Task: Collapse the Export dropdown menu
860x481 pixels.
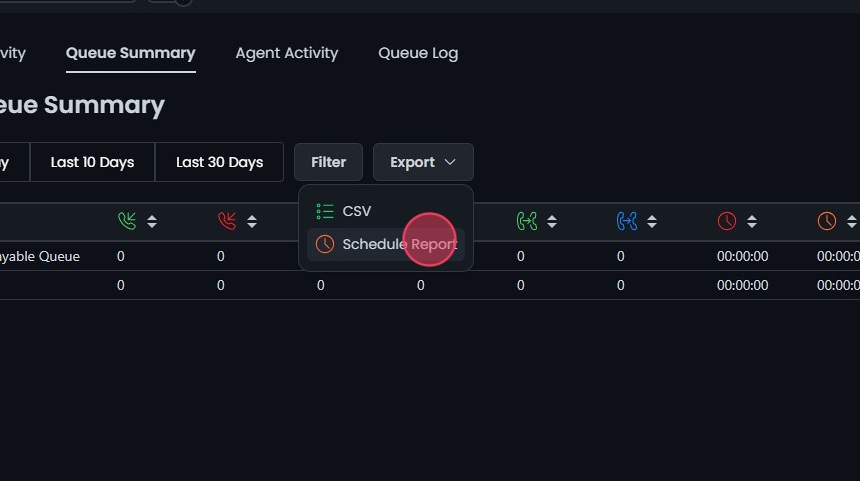Action: [x=423, y=162]
